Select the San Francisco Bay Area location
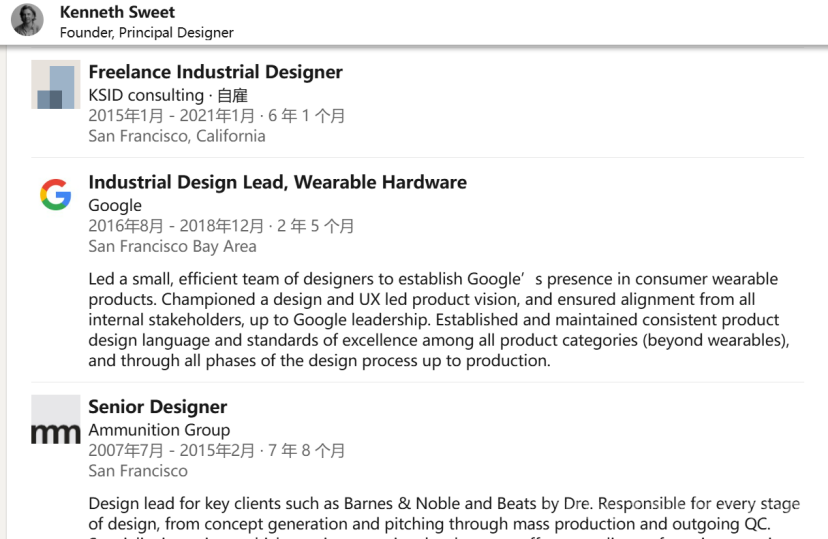Image resolution: width=828 pixels, height=539 pixels. click(172, 247)
